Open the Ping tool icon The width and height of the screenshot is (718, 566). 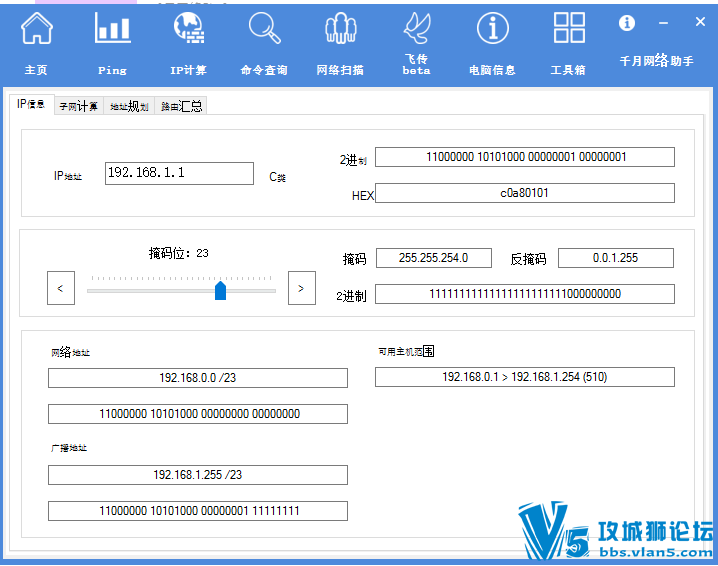pyautogui.click(x=113, y=28)
